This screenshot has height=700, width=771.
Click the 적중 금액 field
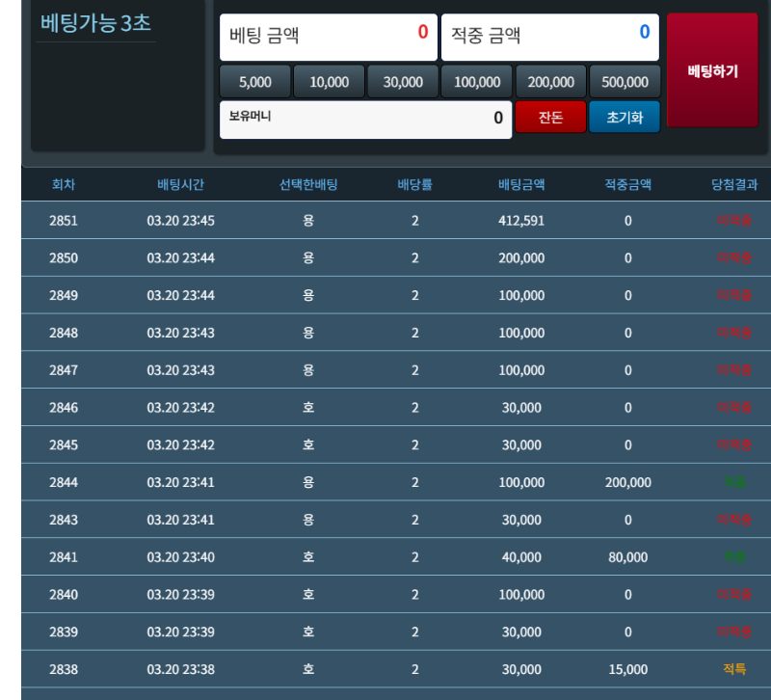[x=550, y=37]
